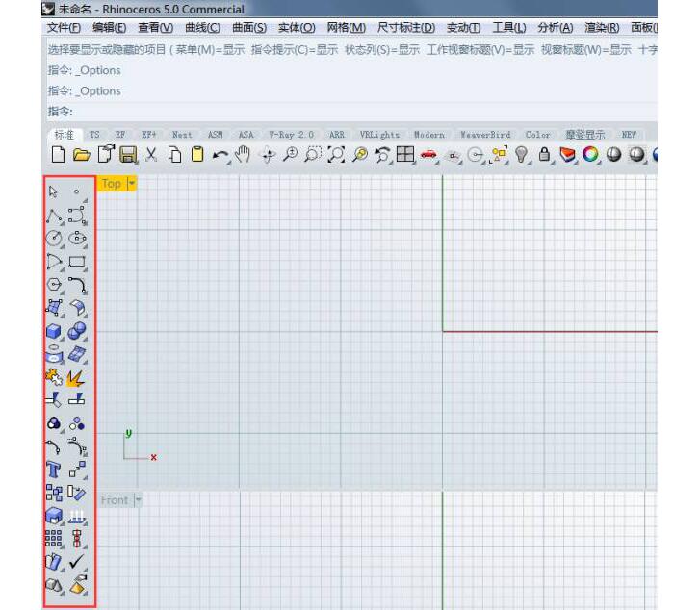The width and height of the screenshot is (700, 610).
Task: Click the four-viewports layout icon
Action: click(x=405, y=155)
